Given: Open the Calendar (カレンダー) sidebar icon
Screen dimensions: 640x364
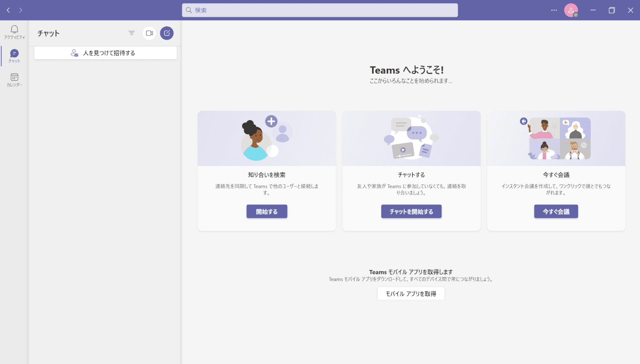Looking at the screenshot, I should coord(14,80).
